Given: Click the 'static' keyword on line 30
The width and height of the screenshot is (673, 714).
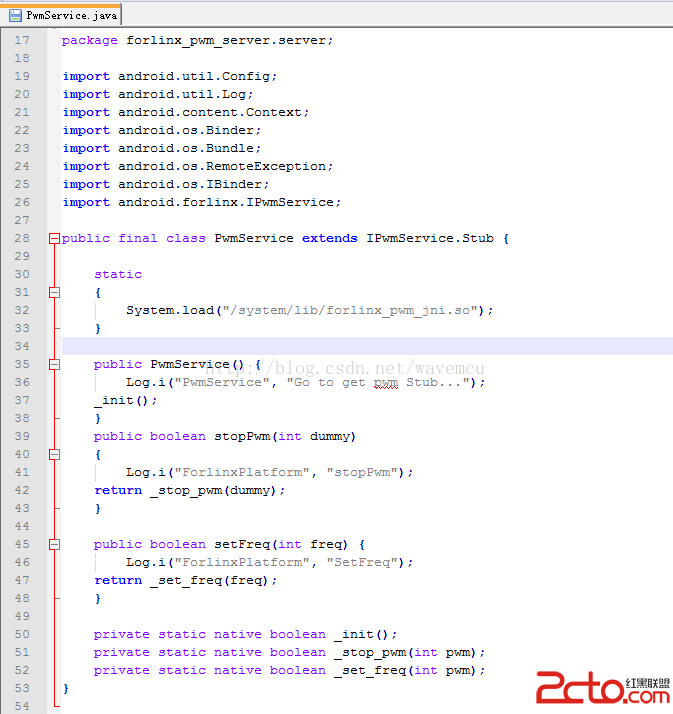Looking at the screenshot, I should point(118,274).
